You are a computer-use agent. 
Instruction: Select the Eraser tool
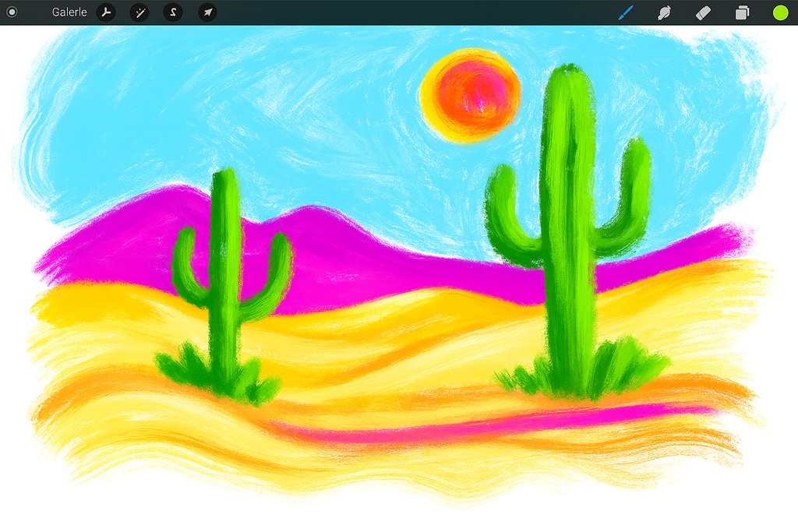(x=703, y=12)
